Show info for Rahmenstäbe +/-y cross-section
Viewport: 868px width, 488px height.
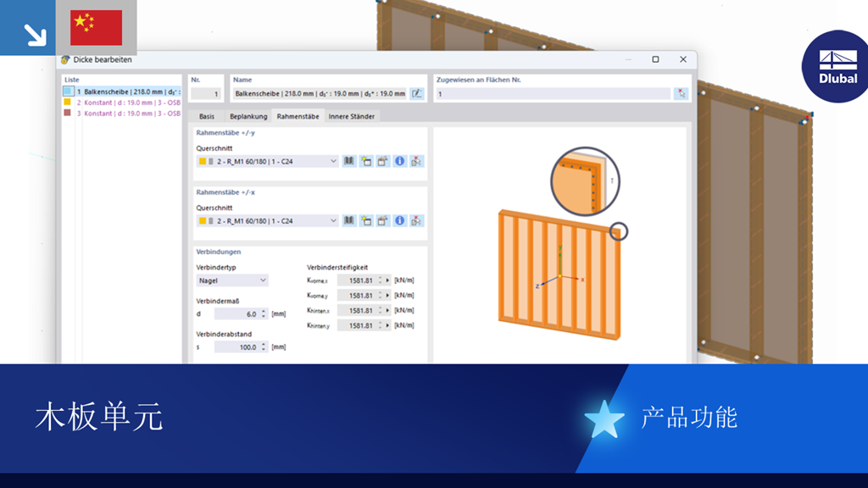point(399,161)
